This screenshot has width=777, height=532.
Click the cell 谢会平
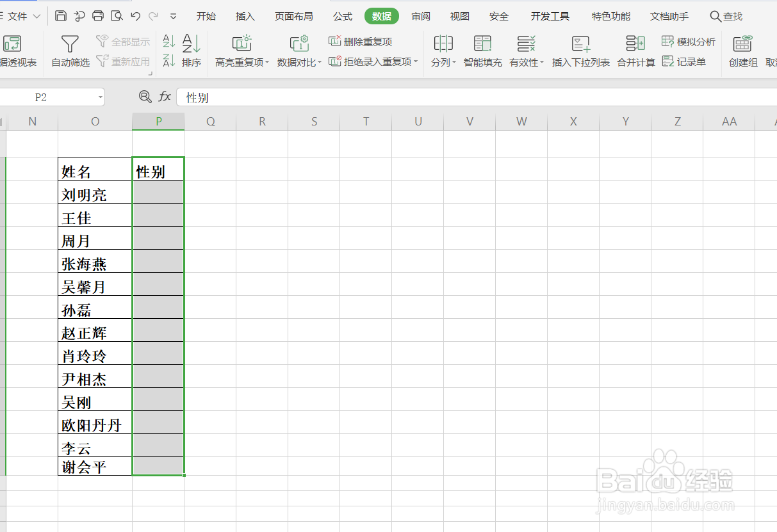95,466
